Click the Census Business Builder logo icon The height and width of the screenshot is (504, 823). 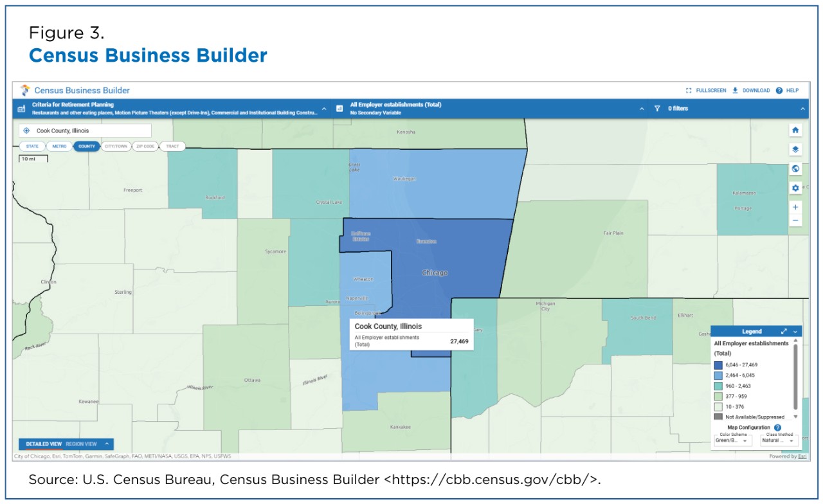click(x=25, y=91)
